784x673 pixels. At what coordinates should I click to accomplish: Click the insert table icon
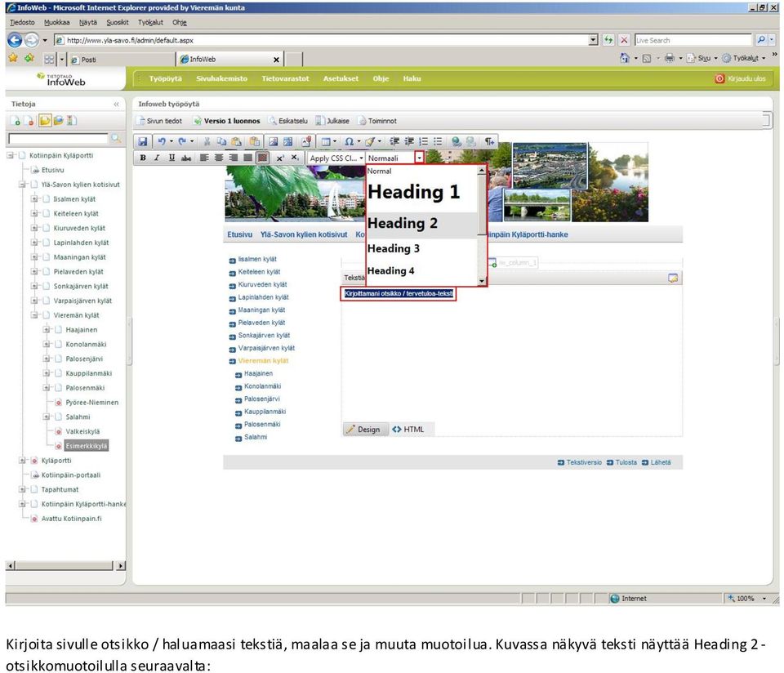click(x=326, y=141)
